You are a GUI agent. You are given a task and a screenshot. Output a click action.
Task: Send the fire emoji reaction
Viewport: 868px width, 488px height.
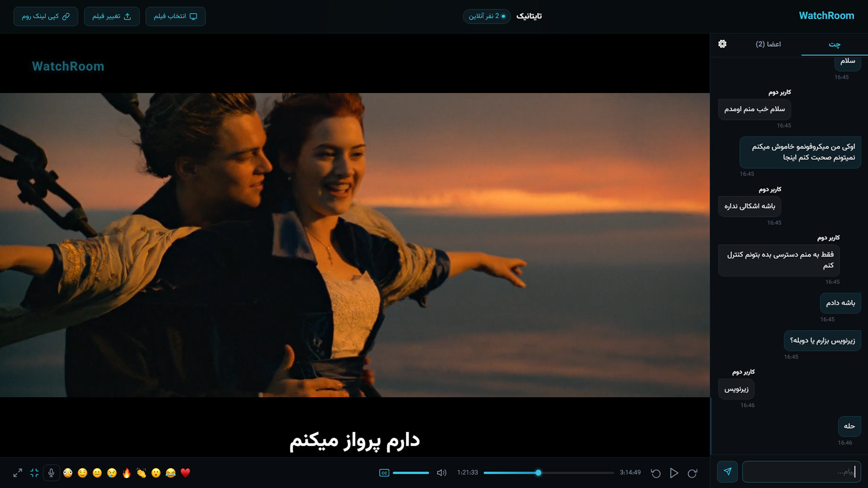click(x=126, y=472)
